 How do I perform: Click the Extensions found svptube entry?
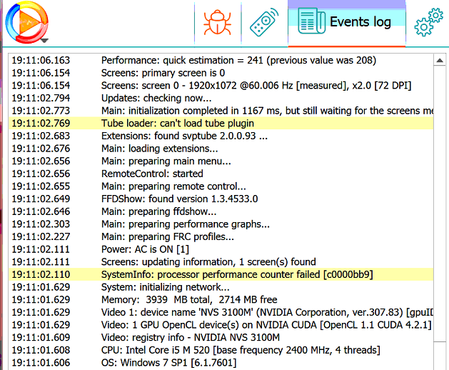(x=221, y=136)
